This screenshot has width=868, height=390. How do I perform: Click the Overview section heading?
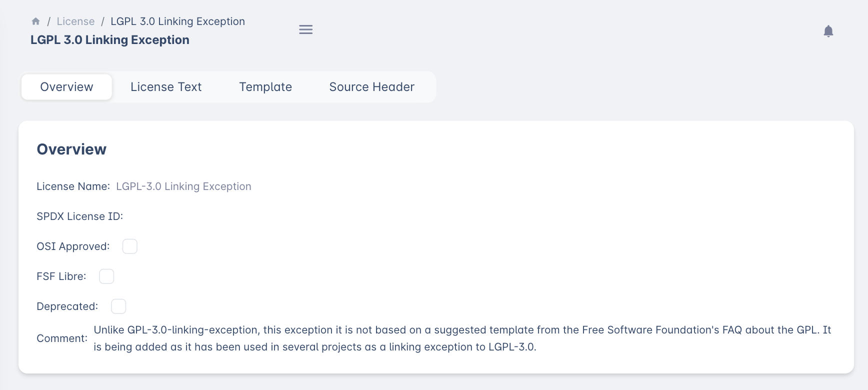[71, 149]
